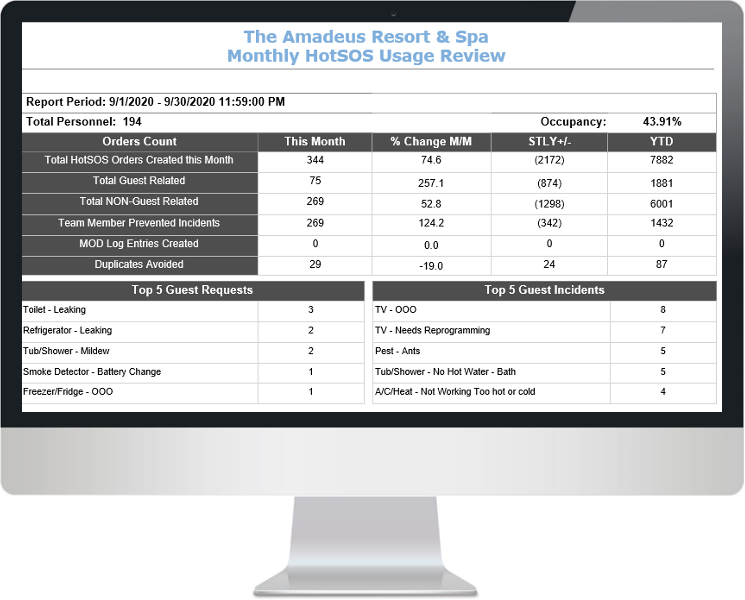The height and width of the screenshot is (600, 745).
Task: Click the STLY value (342)
Action: (x=549, y=223)
